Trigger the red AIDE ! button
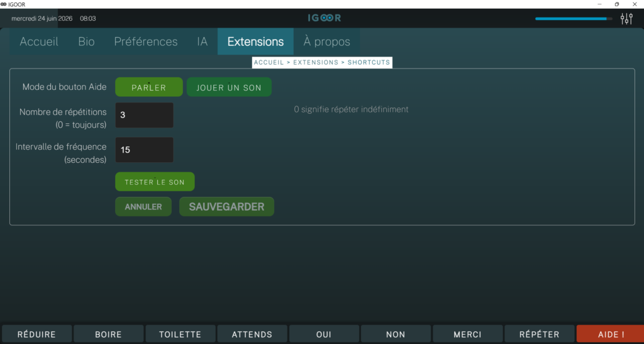 click(610, 334)
